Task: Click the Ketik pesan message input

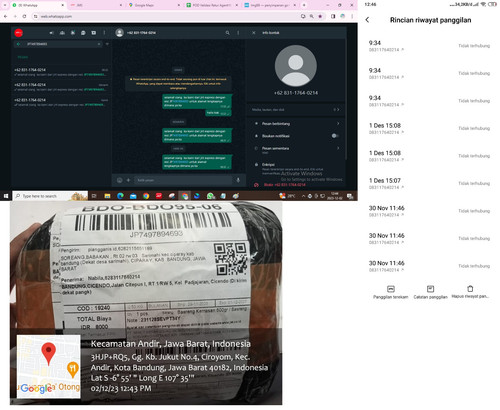Action: pos(183,180)
